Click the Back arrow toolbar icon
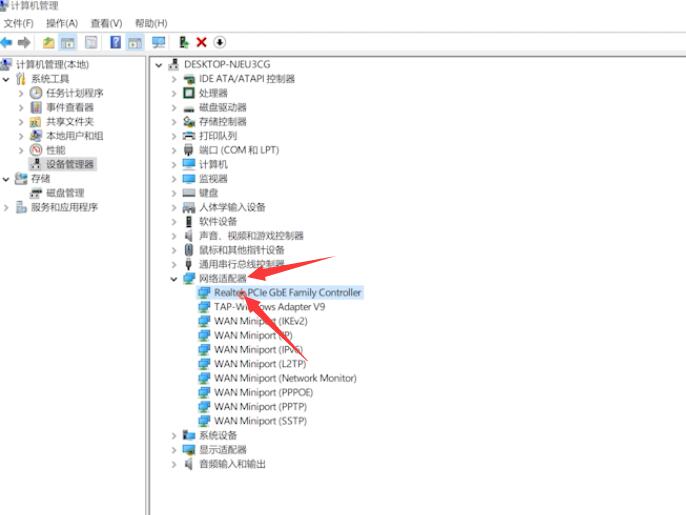Image resolution: width=686 pixels, height=515 pixels. 6,42
